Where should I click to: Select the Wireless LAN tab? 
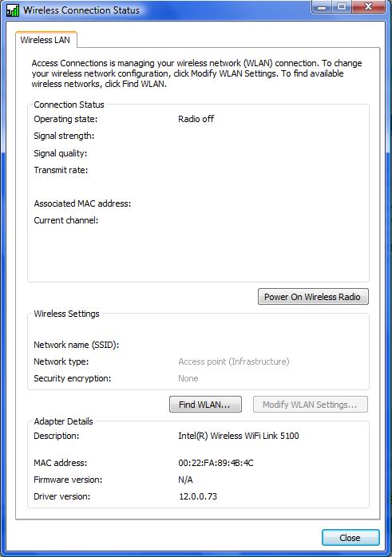pos(46,40)
